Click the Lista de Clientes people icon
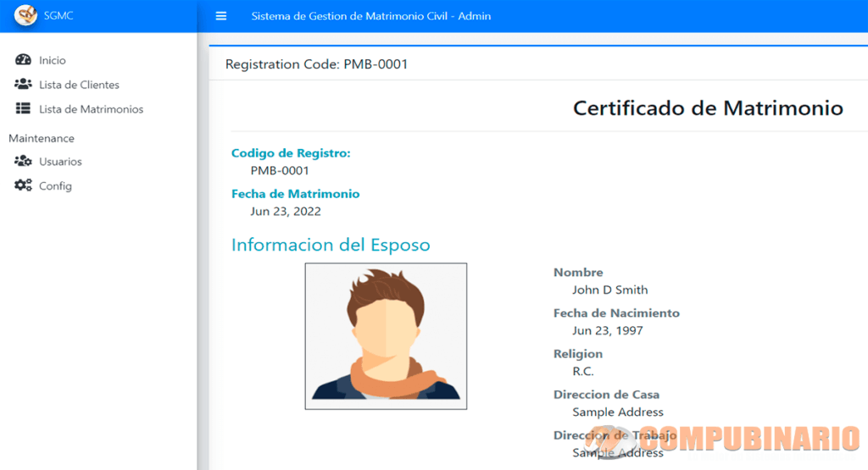This screenshot has width=868, height=470. pos(23,84)
